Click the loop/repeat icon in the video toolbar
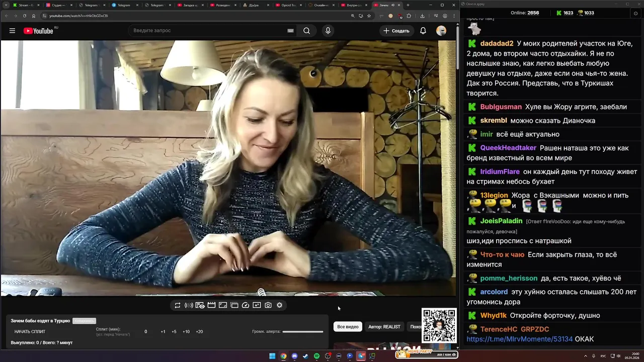Image resolution: width=644 pixels, height=362 pixels. 178,305
